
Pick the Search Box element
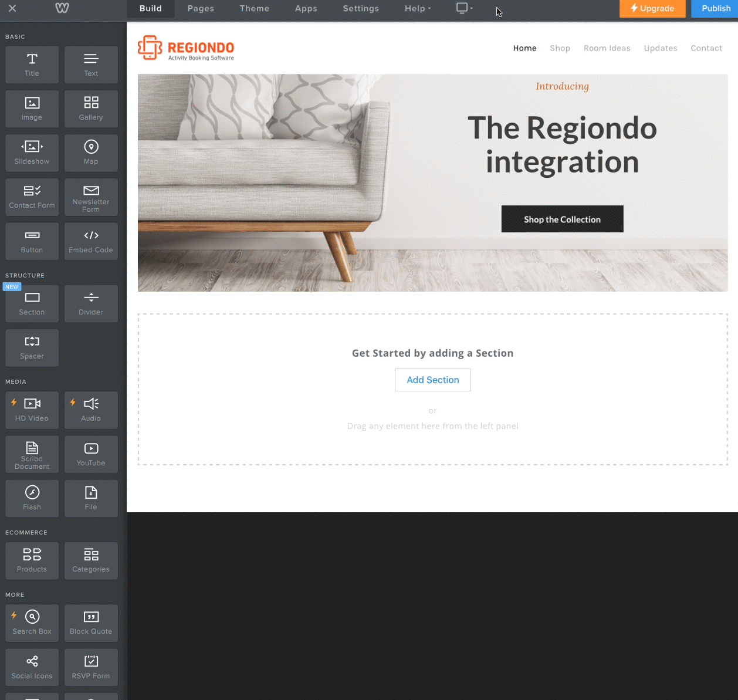[32, 623]
